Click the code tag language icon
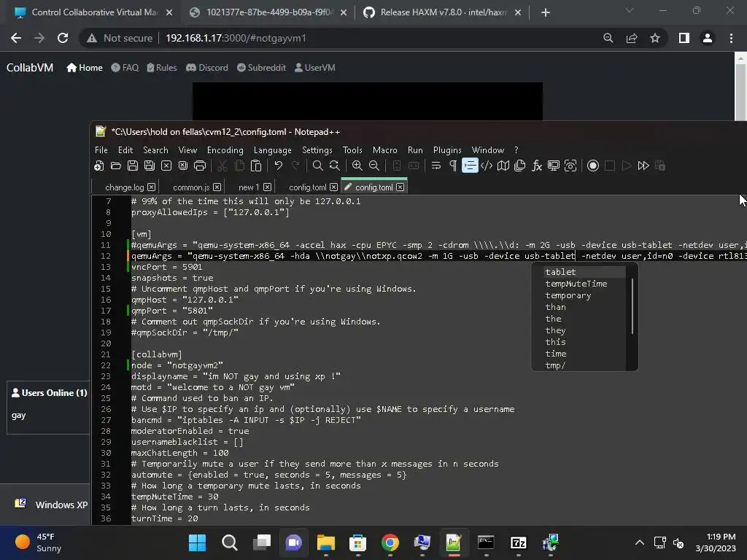The image size is (747, 560). point(487,166)
